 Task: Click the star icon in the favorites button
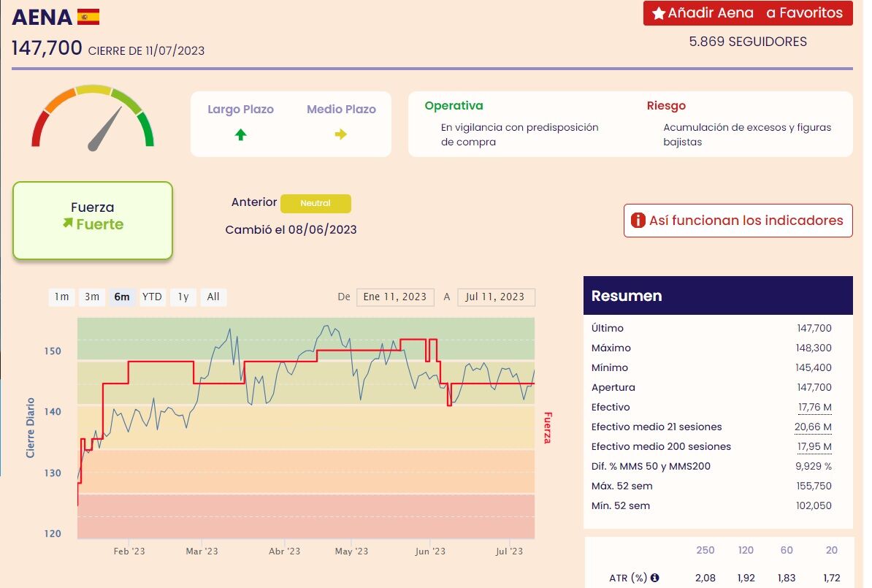pyautogui.click(x=659, y=13)
